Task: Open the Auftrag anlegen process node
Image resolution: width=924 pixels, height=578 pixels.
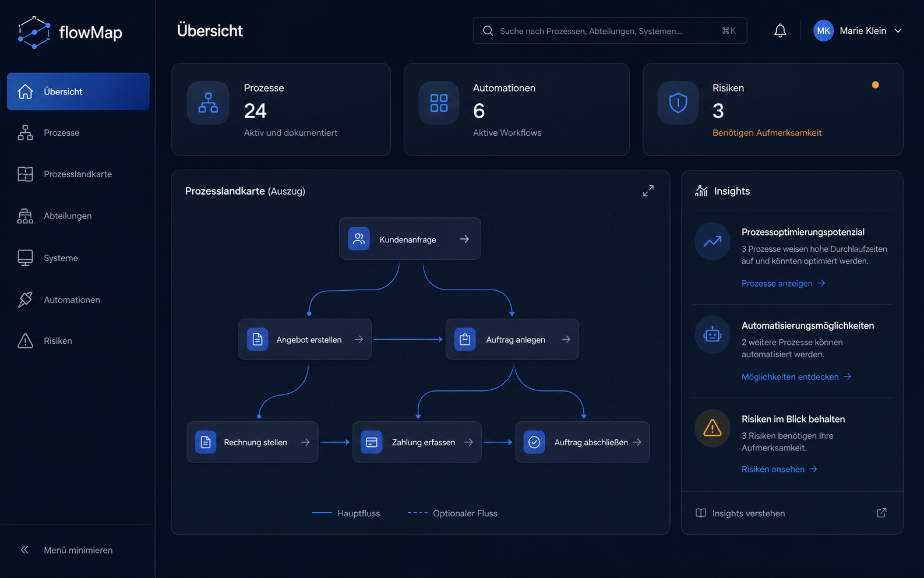Action: pos(512,339)
